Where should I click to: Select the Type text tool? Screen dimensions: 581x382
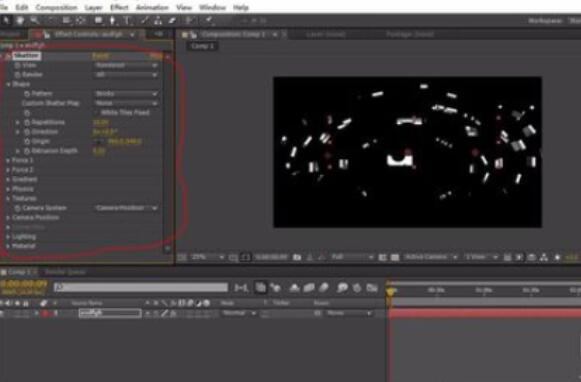(127, 20)
